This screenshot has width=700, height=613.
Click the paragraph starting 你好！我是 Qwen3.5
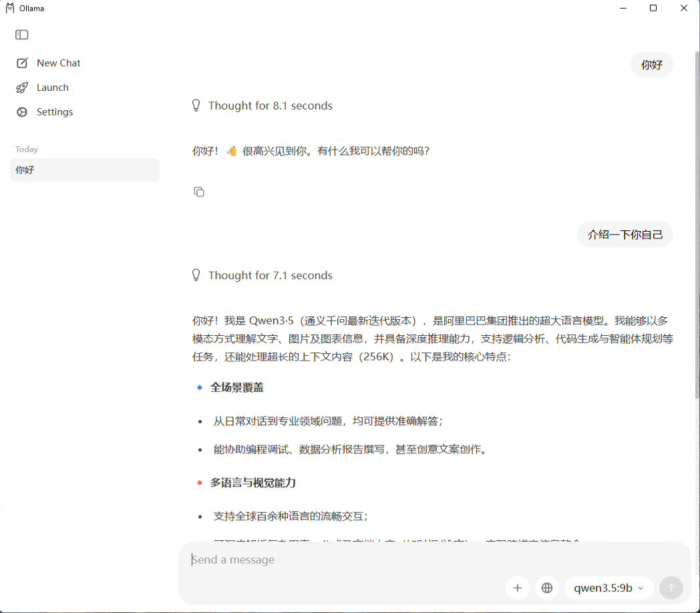(x=433, y=339)
